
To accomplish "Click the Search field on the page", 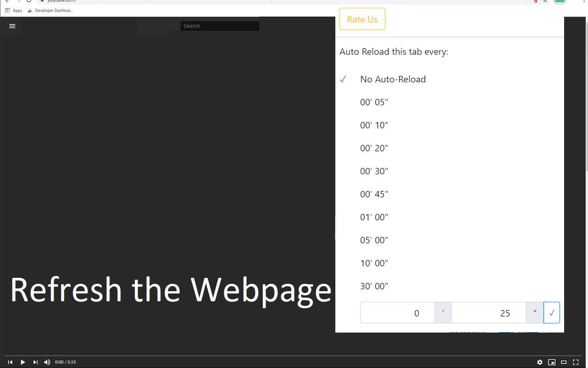I will (x=220, y=26).
